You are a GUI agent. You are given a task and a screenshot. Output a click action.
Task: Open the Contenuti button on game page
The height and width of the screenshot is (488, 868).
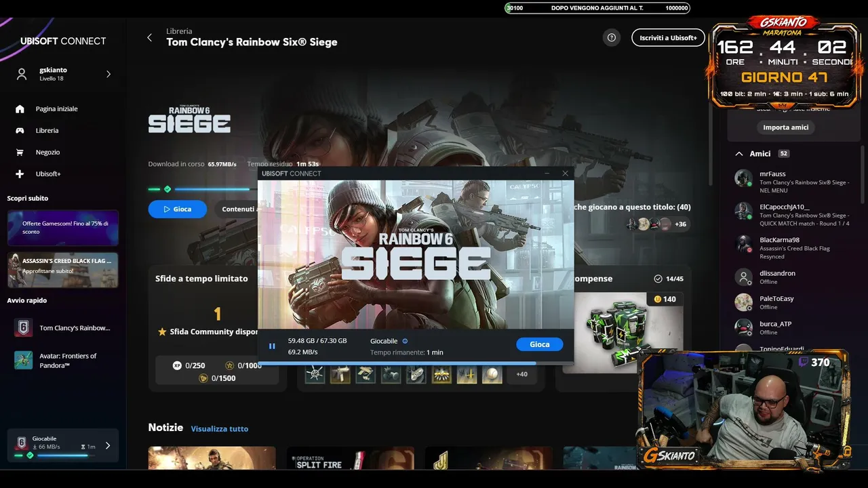237,209
